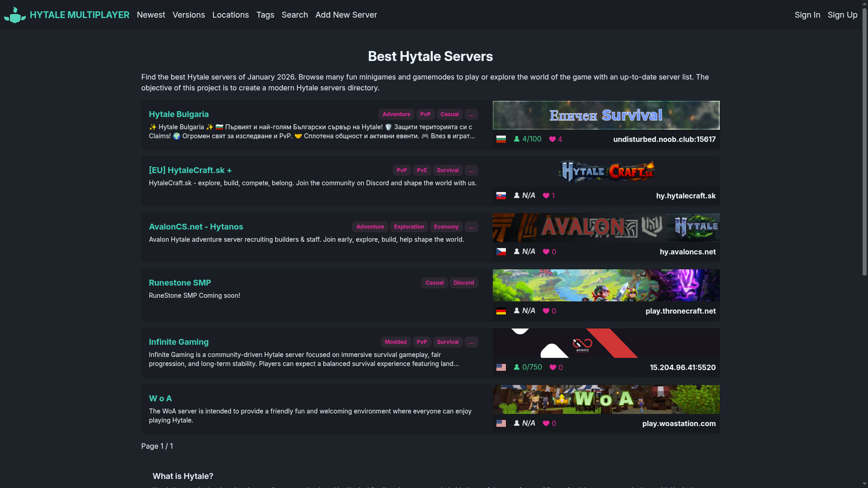Click the player count icon on Infinite Gaming
Viewport: 868px width, 488px height.
pyautogui.click(x=516, y=367)
